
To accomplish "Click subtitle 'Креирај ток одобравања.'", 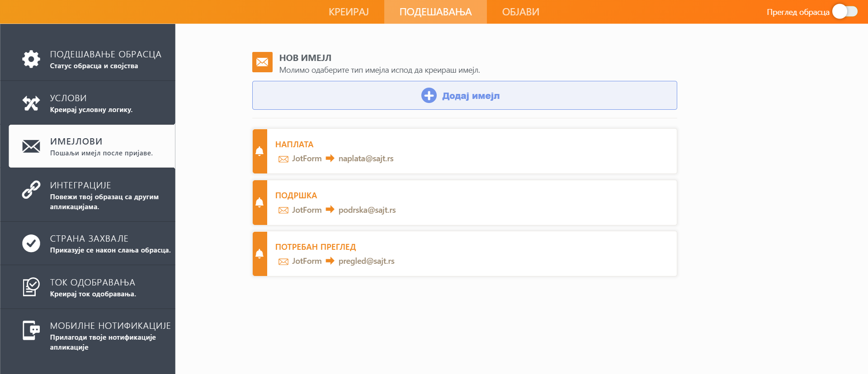I will click(93, 294).
